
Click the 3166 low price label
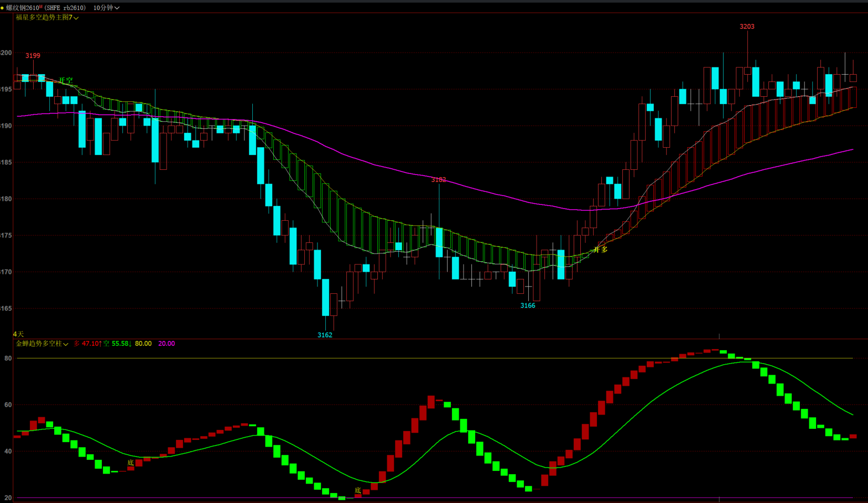pos(528,305)
